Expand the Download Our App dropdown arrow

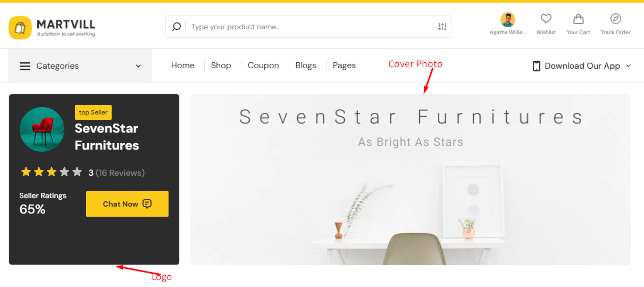(628, 66)
